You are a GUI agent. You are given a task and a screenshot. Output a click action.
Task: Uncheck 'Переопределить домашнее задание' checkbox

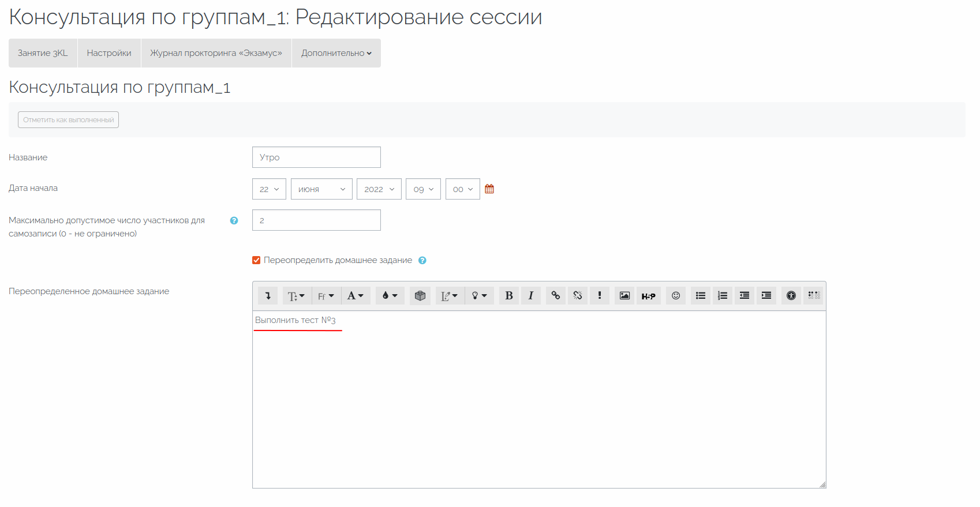(256, 260)
